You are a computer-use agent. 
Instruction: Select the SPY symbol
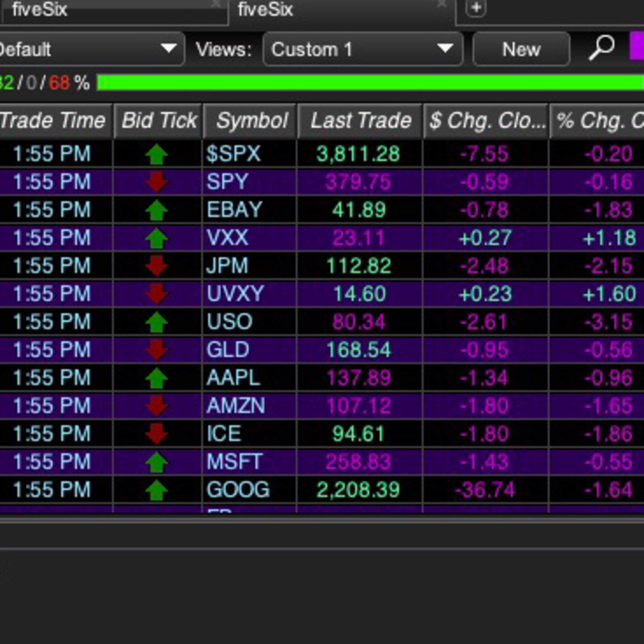(227, 182)
